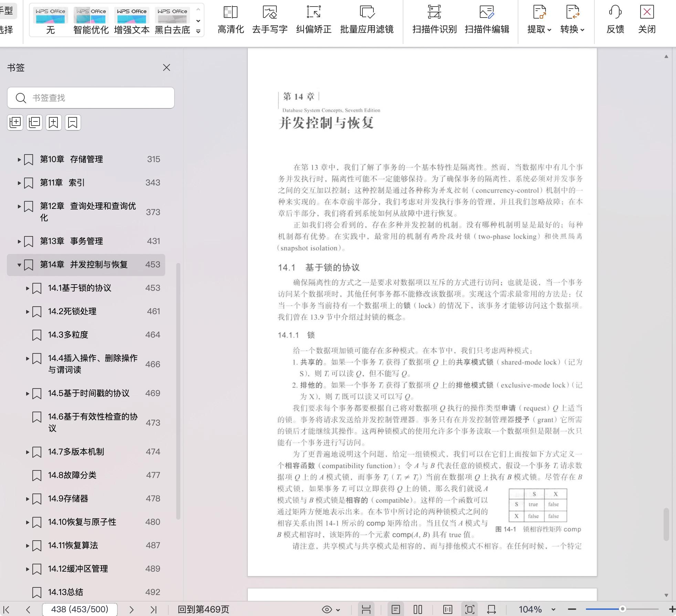Collapse all bookmarks icon
The image size is (676, 616).
(34, 123)
